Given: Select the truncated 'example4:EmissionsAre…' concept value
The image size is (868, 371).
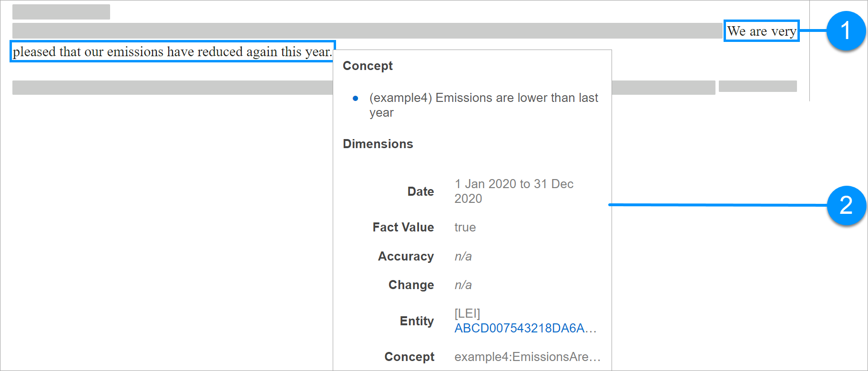Looking at the screenshot, I should click(527, 357).
